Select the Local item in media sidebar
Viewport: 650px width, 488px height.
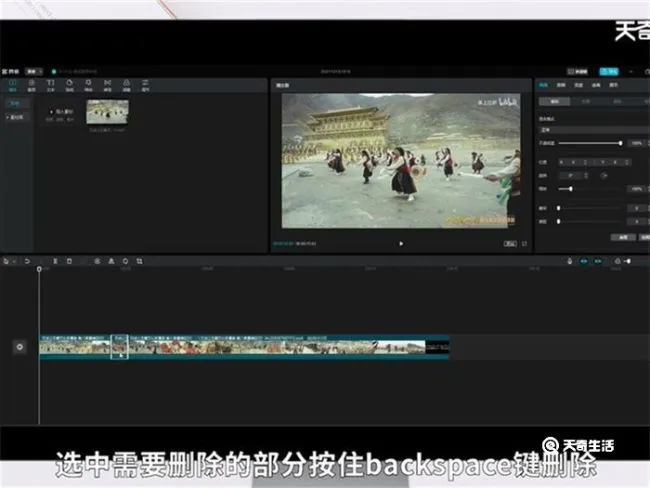[16, 103]
